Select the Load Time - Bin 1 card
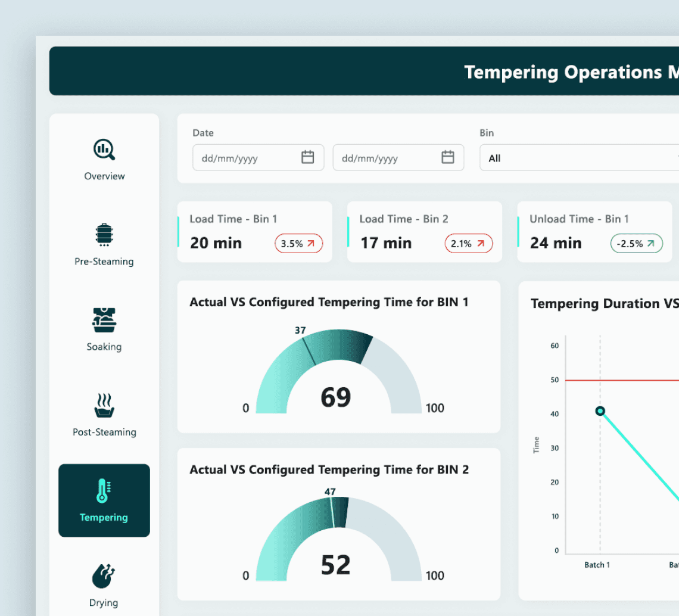The height and width of the screenshot is (616, 679). 255,232
